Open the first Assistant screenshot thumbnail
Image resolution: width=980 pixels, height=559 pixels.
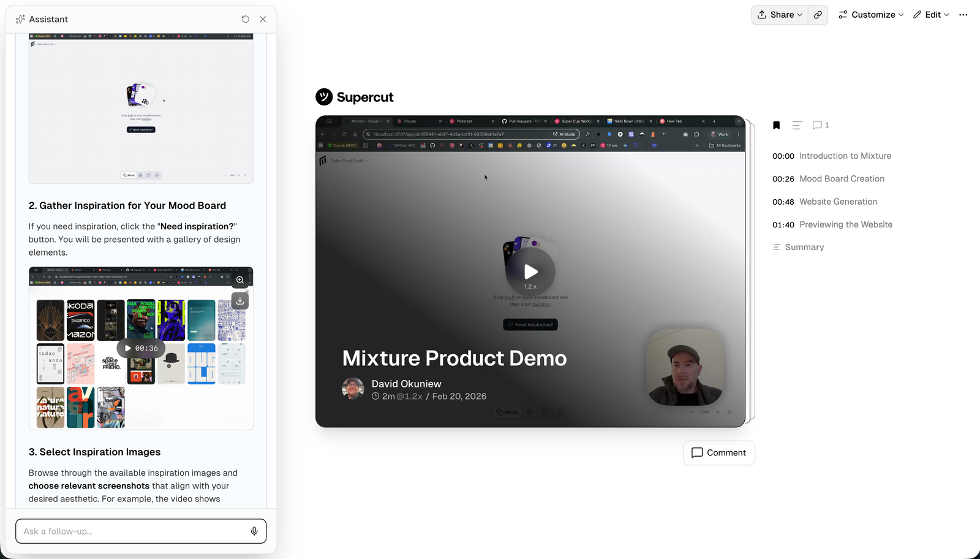[141, 108]
